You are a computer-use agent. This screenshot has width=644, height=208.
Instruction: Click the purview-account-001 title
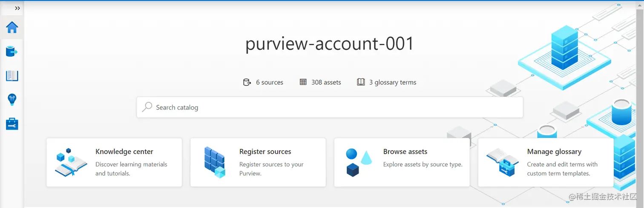[x=330, y=44]
